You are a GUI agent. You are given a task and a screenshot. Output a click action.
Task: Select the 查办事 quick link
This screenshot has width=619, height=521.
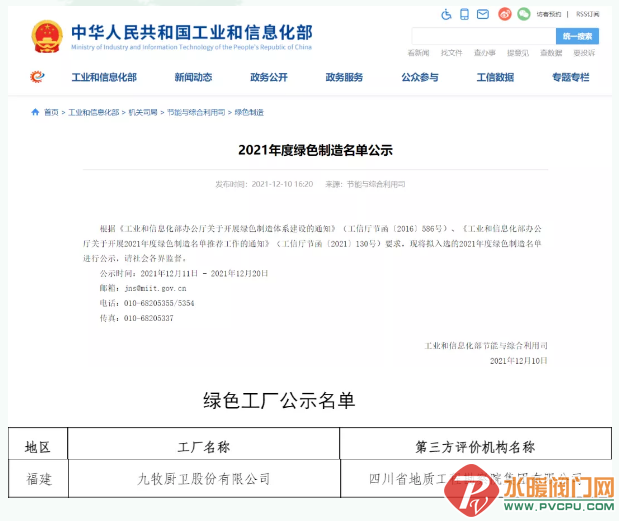484,53
